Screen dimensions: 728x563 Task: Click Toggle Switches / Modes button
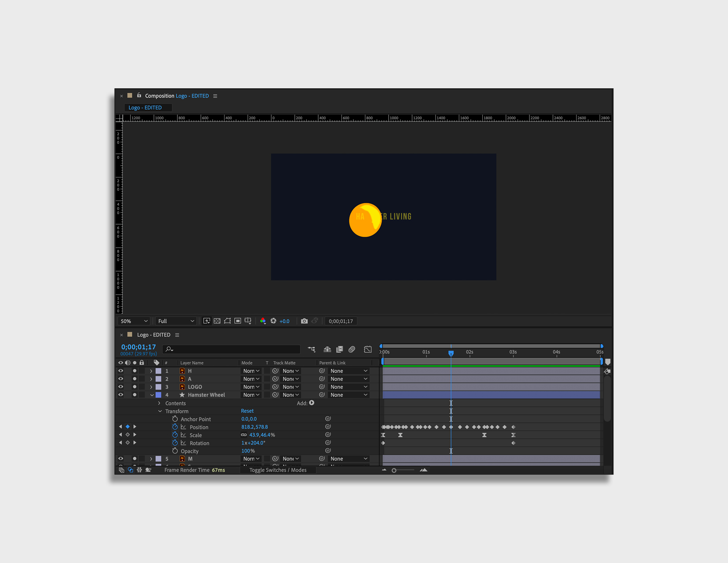click(x=278, y=470)
